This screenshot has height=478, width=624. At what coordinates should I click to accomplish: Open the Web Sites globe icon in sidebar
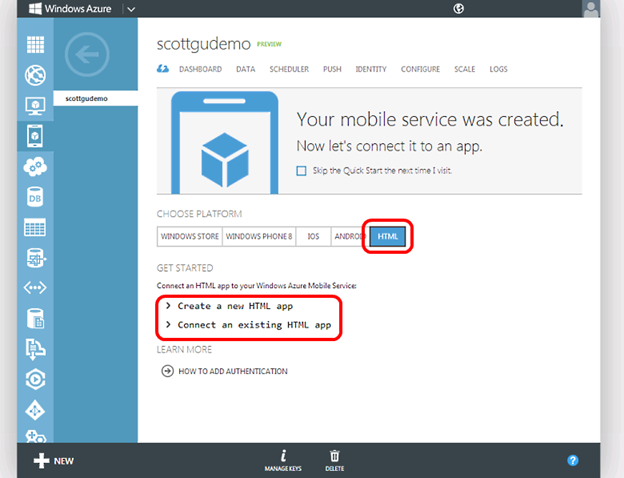35,75
